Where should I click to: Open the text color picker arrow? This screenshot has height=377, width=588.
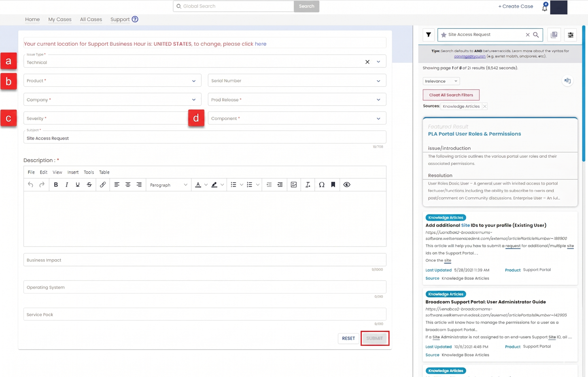(x=206, y=185)
